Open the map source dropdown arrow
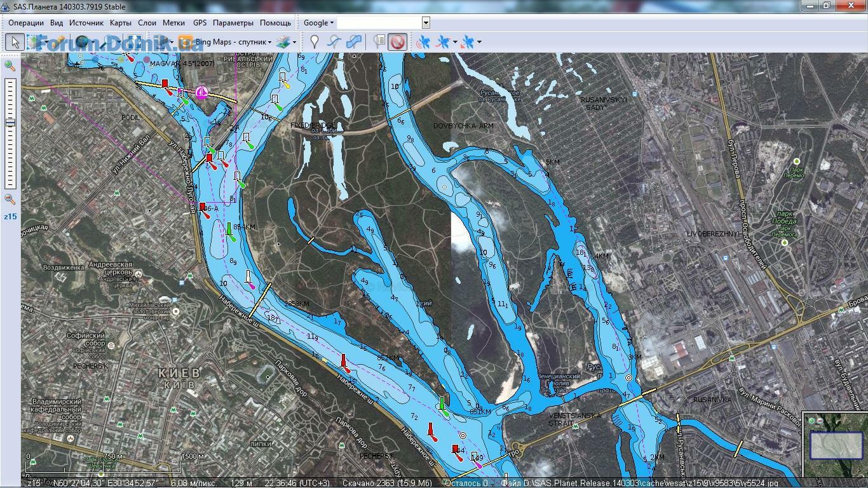 coord(172,42)
